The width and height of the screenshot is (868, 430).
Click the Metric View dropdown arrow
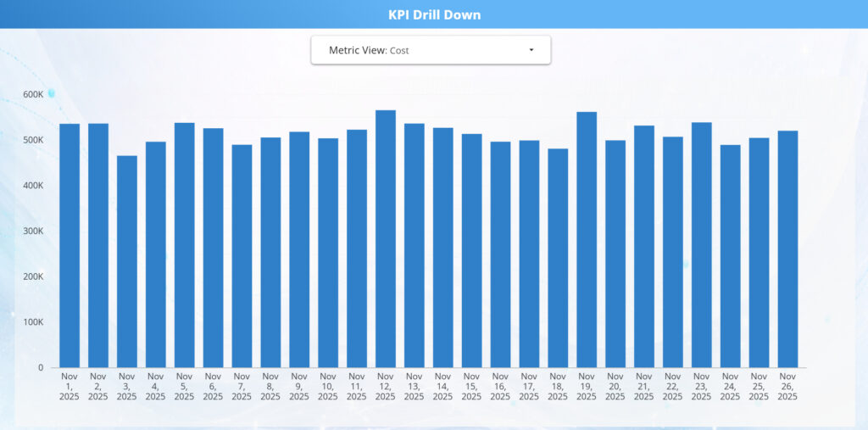coord(531,50)
